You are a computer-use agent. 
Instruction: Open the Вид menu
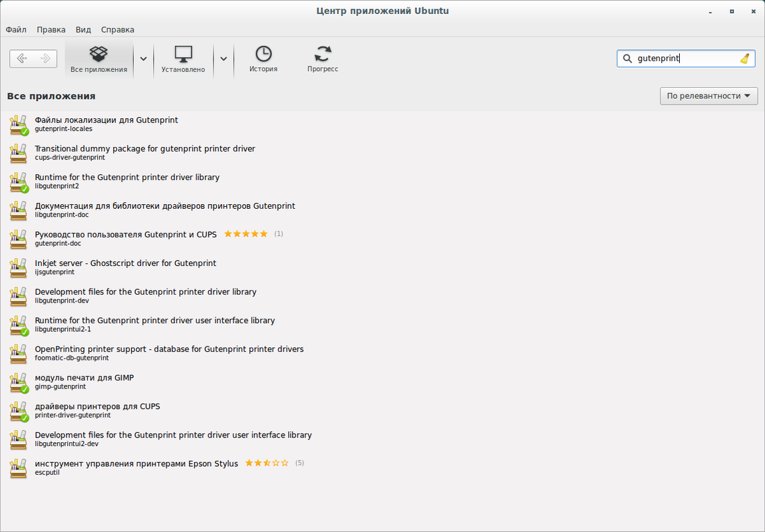click(83, 30)
